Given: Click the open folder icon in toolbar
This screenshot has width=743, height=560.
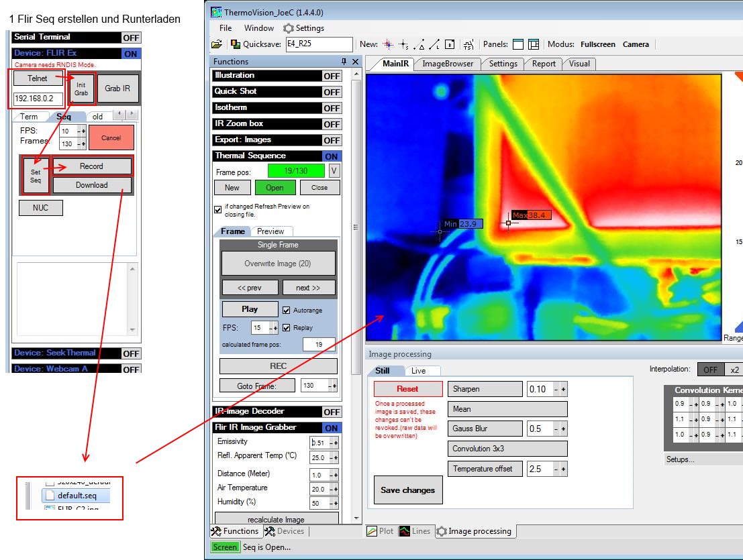Looking at the screenshot, I should (216, 44).
